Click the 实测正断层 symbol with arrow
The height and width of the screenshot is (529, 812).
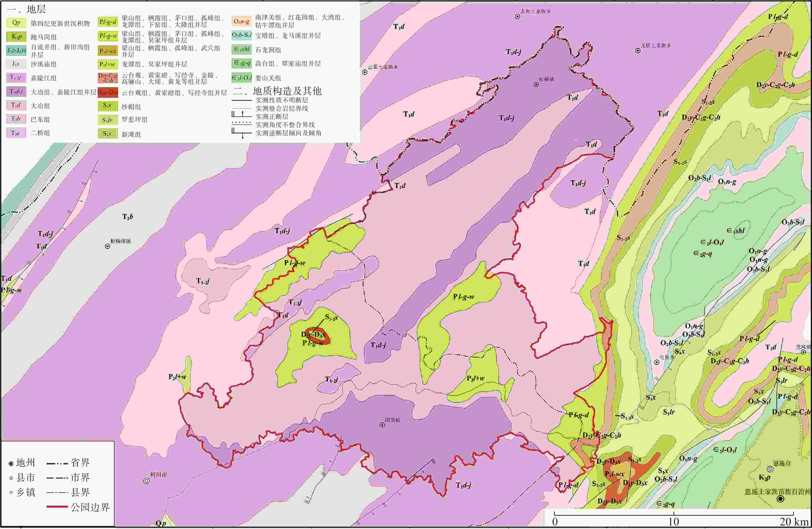[242, 114]
